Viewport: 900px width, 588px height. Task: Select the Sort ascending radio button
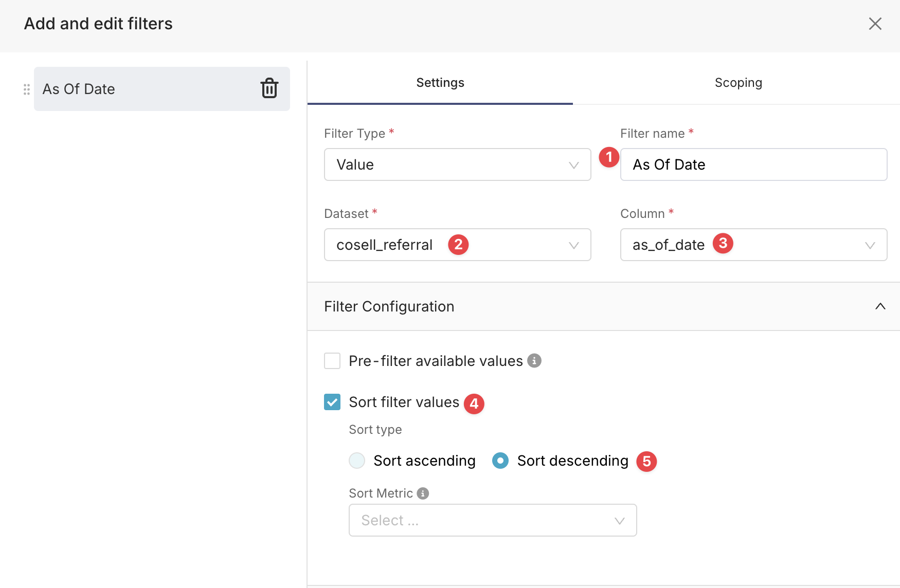tap(357, 461)
